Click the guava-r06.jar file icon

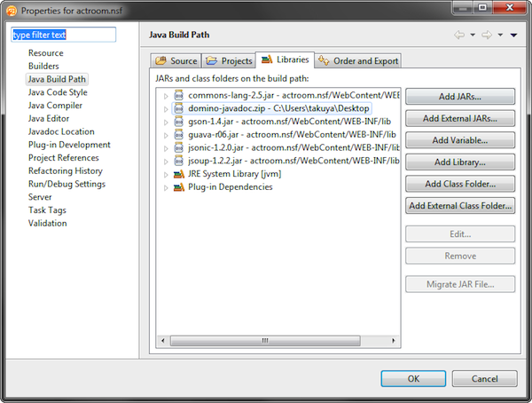179,135
